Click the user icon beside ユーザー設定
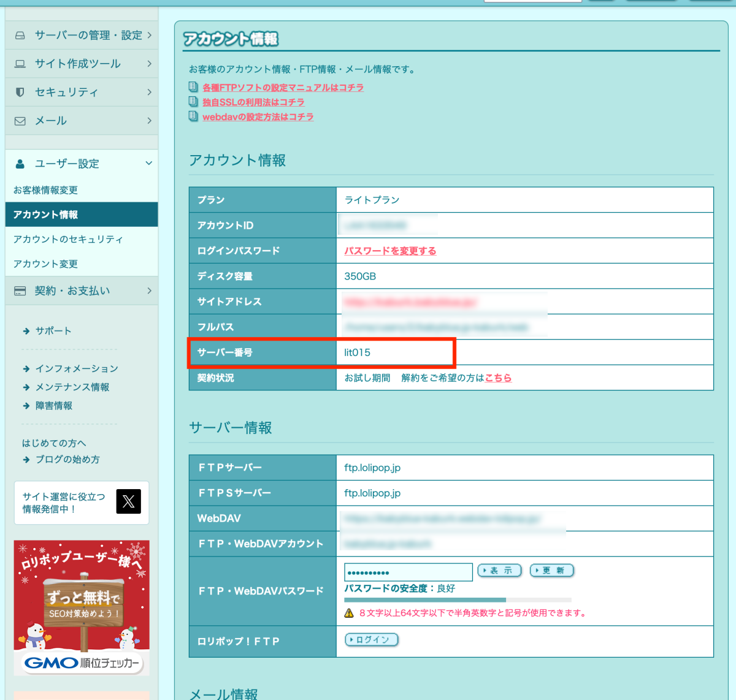Viewport: 736px width, 700px height. point(20,164)
